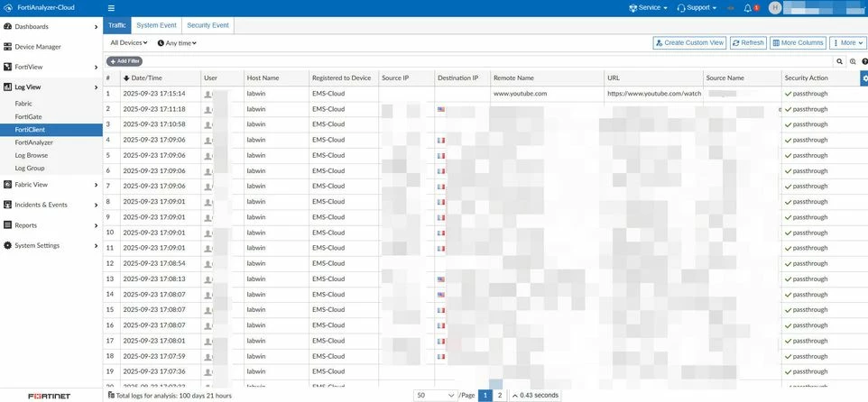
Task: Toggle the hamburger sidebar menu
Action: point(111,8)
